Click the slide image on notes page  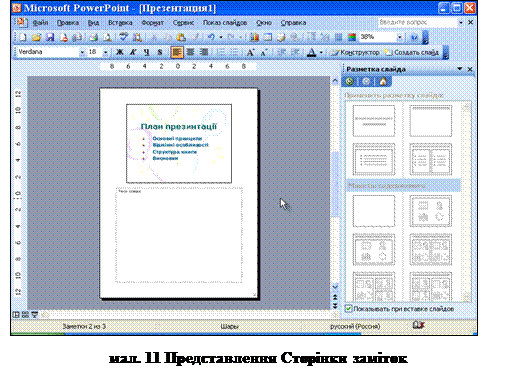(x=179, y=143)
